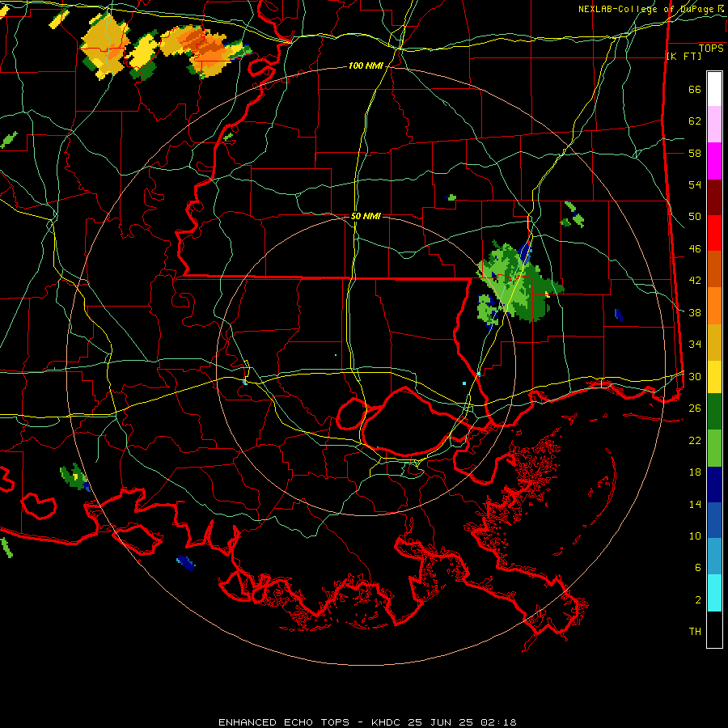728x728 pixels.
Task: Click the "100 NMI" range ring label
Action: (366, 66)
